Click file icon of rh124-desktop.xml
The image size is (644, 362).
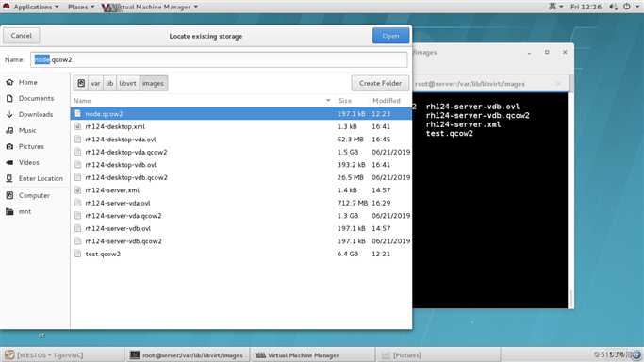[x=78, y=127]
